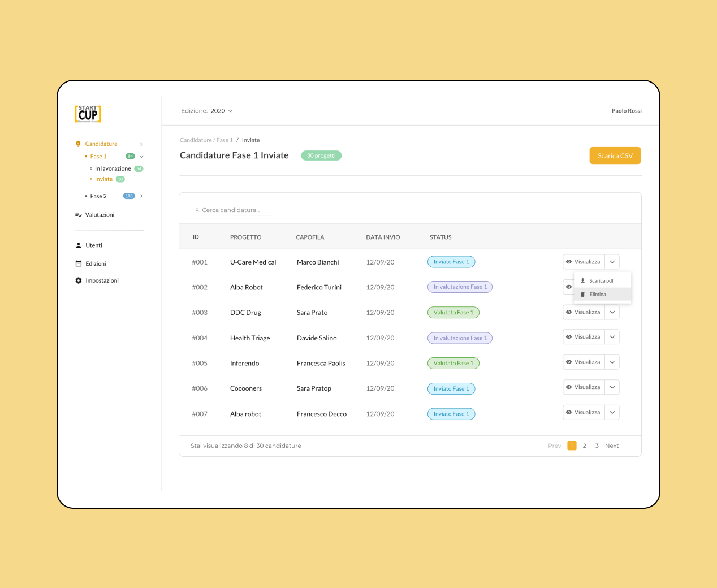Open the Edizione 2020 dropdown
This screenshot has width=717, height=588.
pyautogui.click(x=221, y=110)
